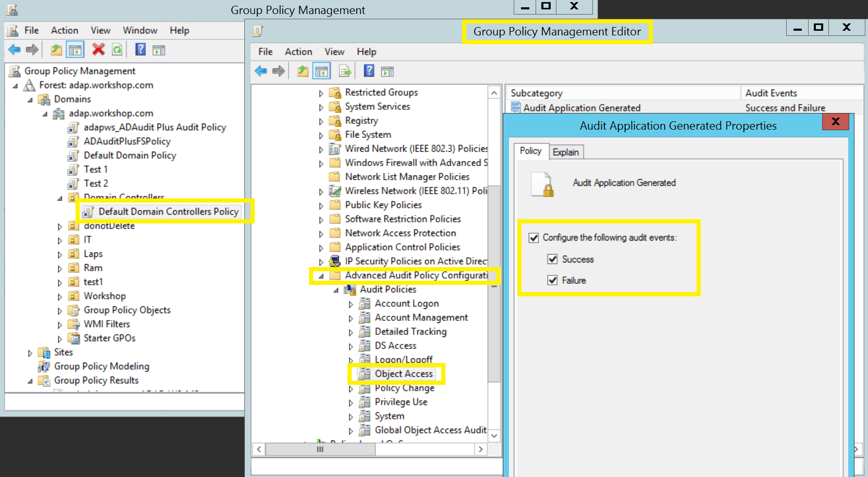
Task: Click the Show/Hide Console Tree icon in Editor toolbar
Action: [x=321, y=71]
